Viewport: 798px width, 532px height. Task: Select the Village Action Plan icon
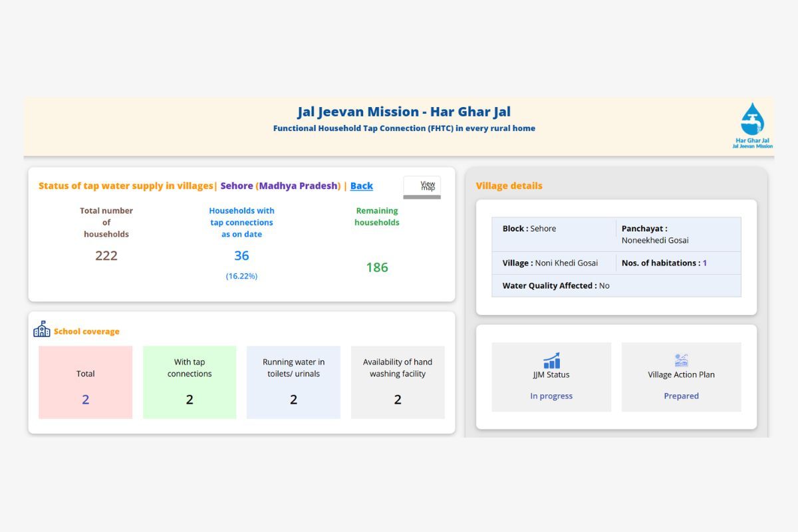coord(681,360)
